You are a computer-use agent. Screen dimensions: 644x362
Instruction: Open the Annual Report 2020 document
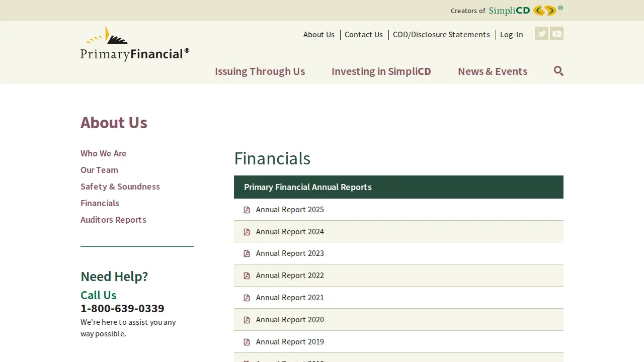pos(290,320)
